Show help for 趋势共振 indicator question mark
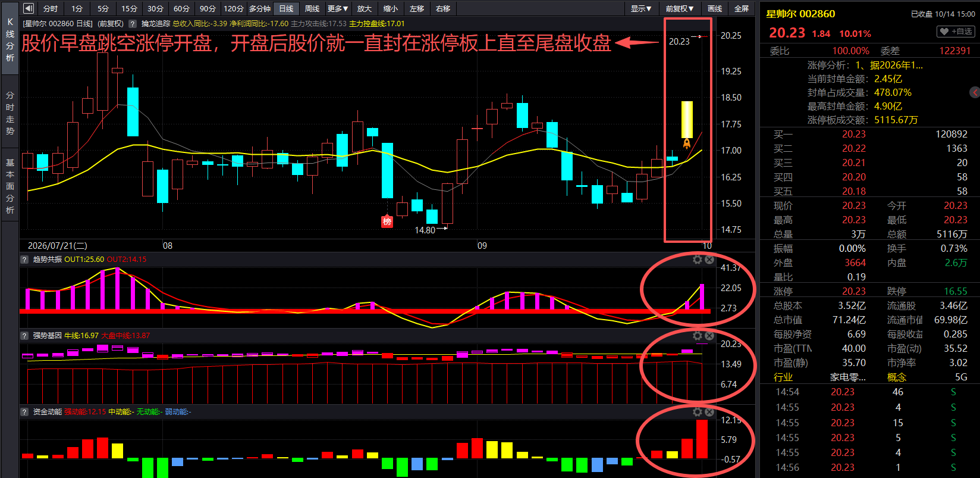Screen dimensions: 980x478 pyautogui.click(x=24, y=260)
